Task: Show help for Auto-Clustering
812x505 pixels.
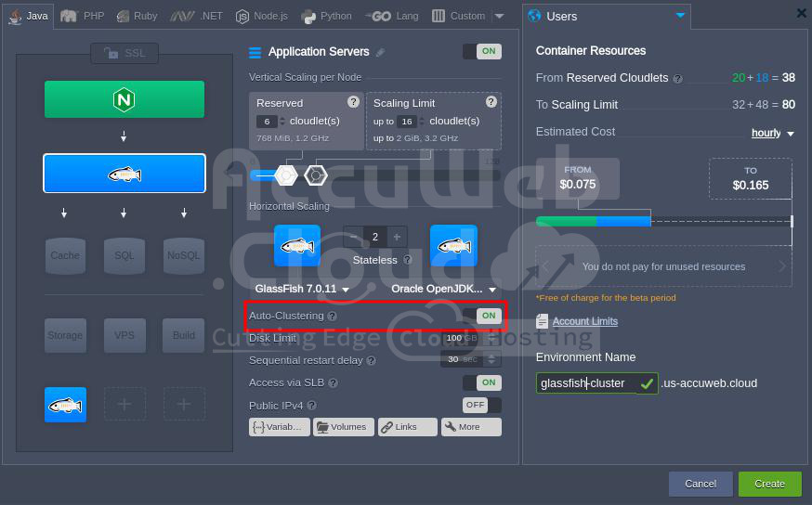Action: [332, 316]
